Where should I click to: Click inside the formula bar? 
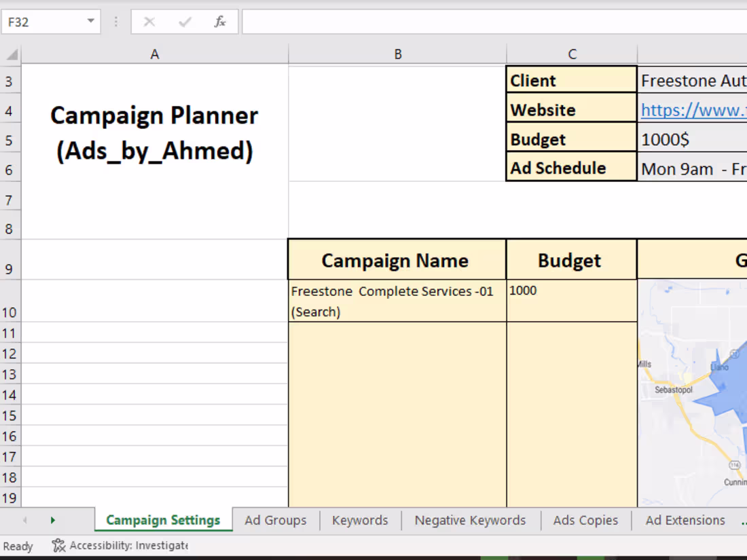coord(475,21)
